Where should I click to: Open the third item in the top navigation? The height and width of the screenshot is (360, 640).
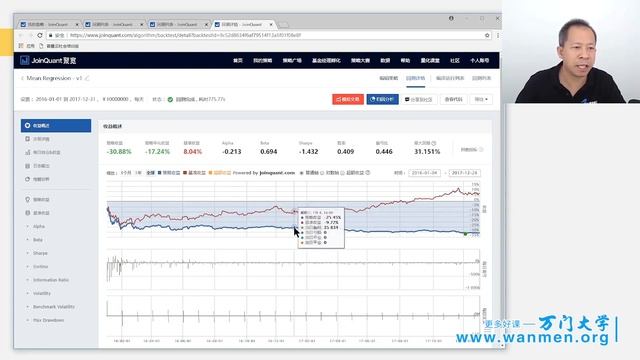point(292,60)
